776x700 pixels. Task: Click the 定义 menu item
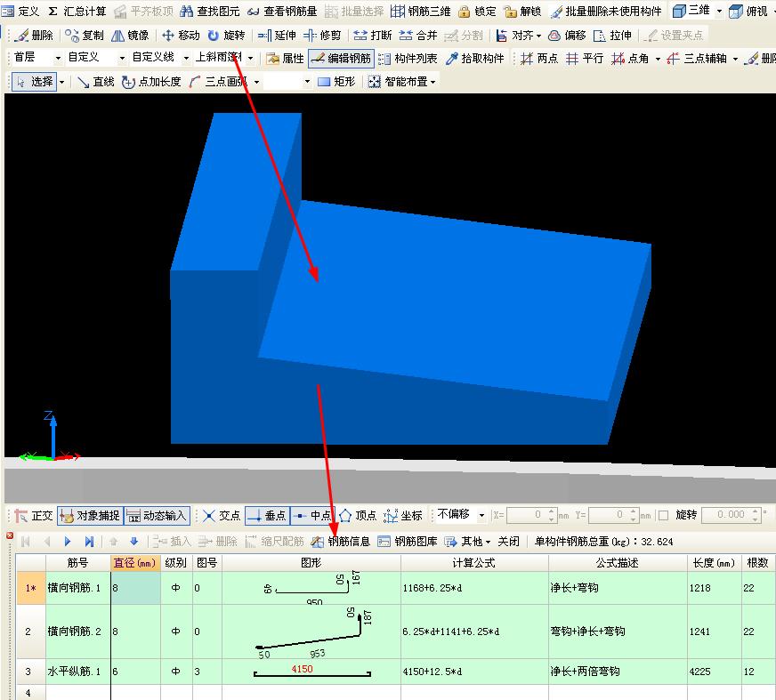[x=22, y=11]
